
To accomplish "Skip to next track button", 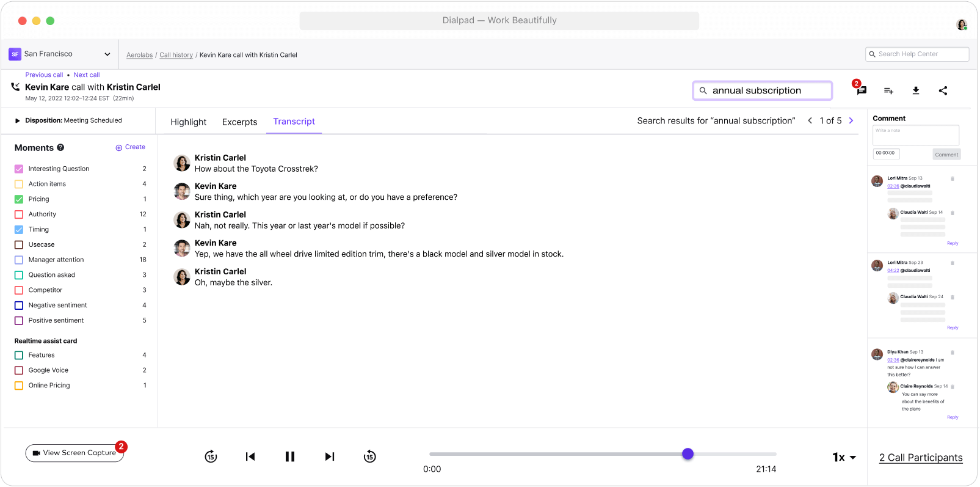I will (x=330, y=456).
